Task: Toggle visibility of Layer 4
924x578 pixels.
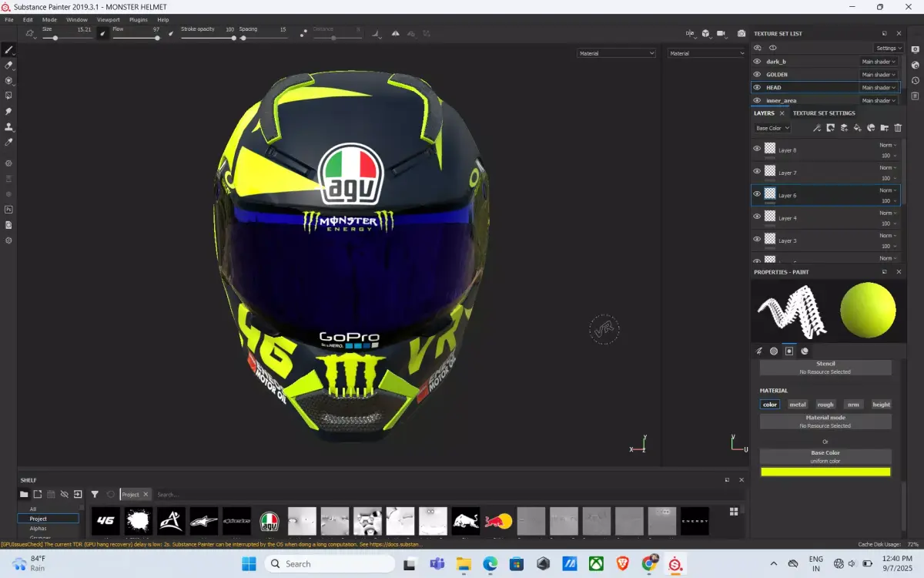Action: [757, 217]
